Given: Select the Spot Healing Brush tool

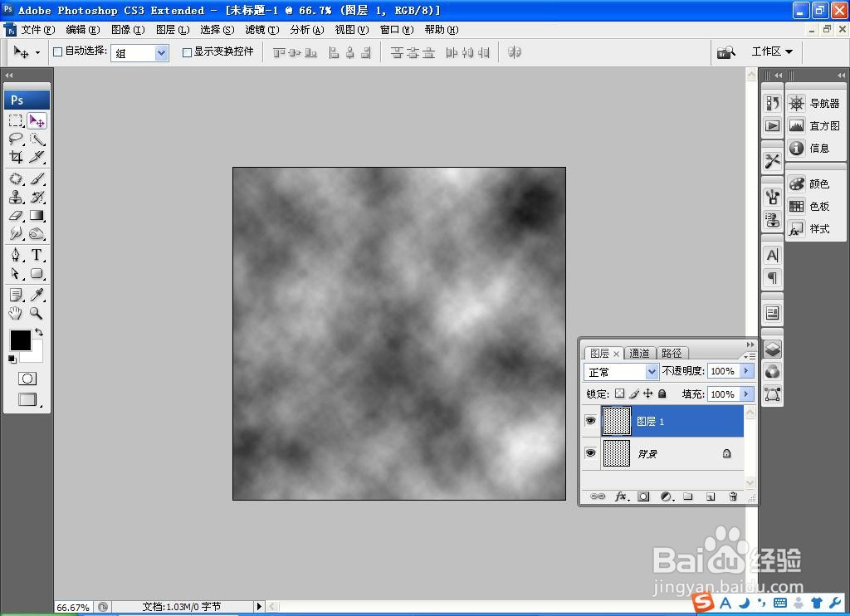Looking at the screenshot, I should (16, 179).
